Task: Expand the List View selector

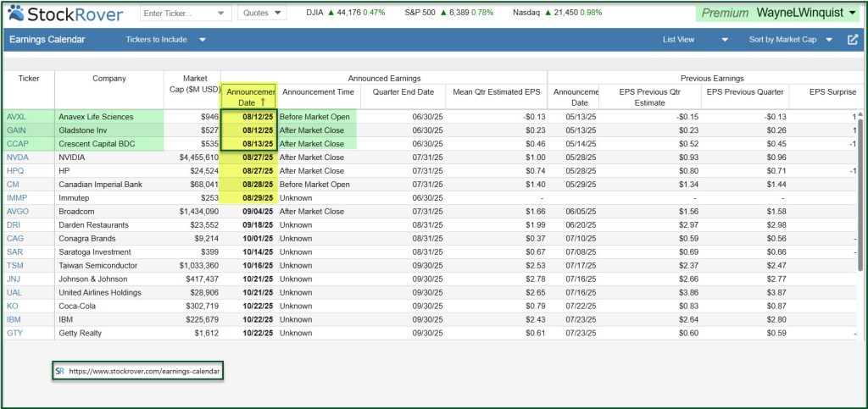Action: click(x=695, y=40)
